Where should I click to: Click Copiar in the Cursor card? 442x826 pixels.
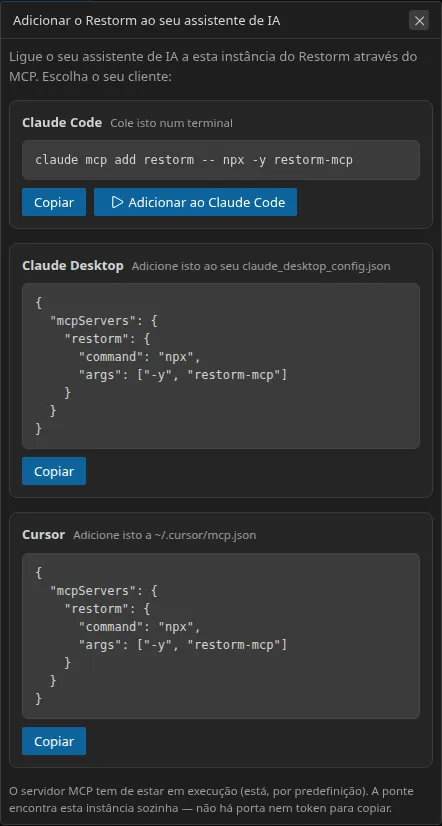click(54, 741)
